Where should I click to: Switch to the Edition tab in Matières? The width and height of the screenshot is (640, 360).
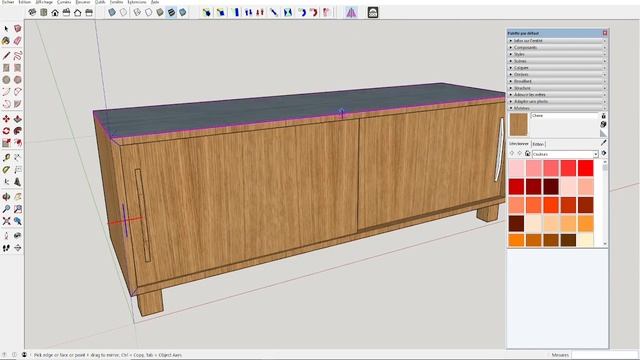coord(538,144)
